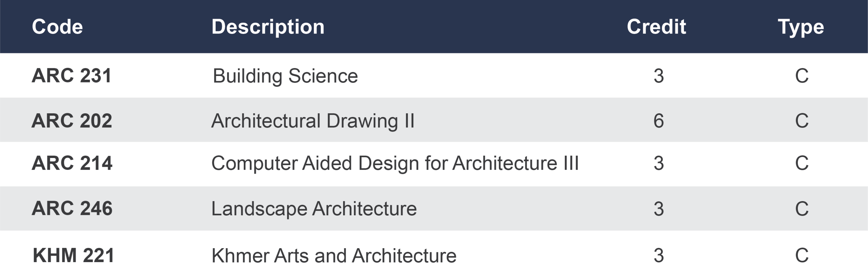Select course code KHM 221
This screenshot has width=868, height=275.
click(73, 255)
